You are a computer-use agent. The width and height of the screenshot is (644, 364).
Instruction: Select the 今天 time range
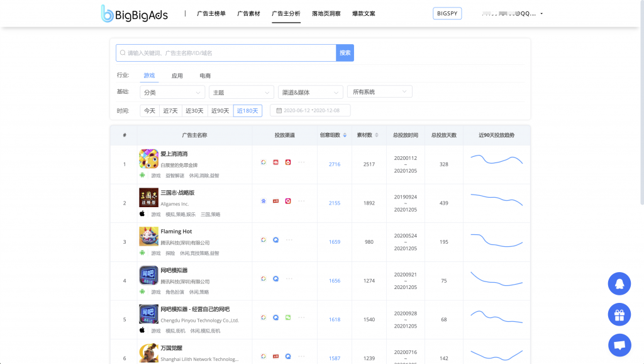150,111
